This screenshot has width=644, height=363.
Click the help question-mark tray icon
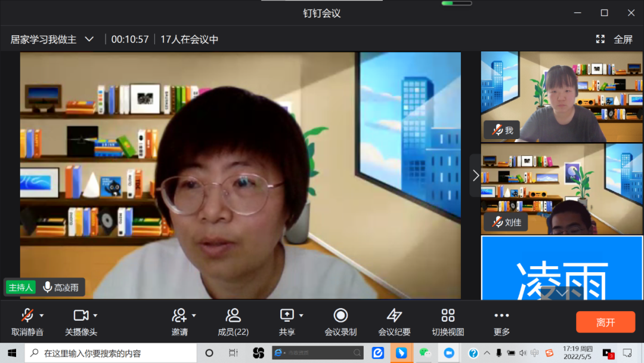point(473,353)
